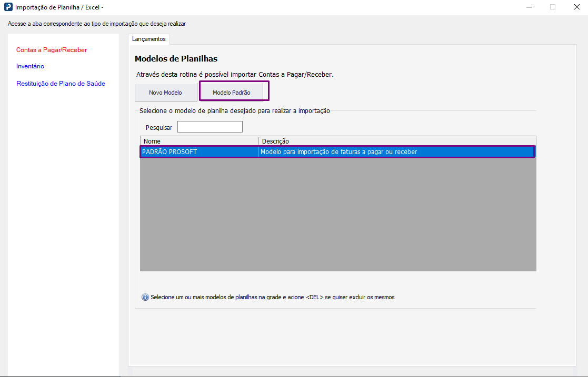The image size is (588, 377).
Task: Open Restituição de Plano de Saúde link
Action: (x=61, y=83)
